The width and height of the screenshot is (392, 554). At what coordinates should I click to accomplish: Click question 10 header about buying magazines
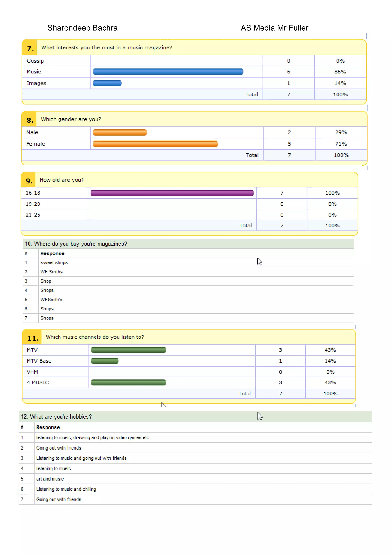pyautogui.click(x=76, y=244)
